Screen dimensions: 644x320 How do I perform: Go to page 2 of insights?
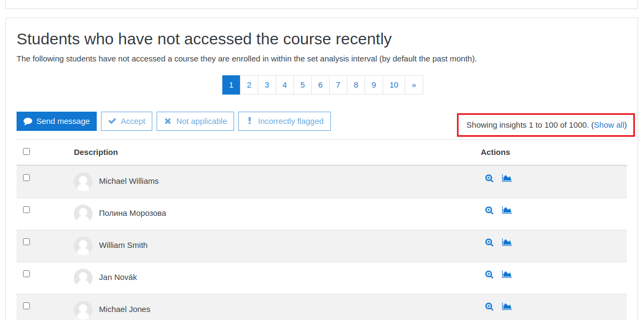pyautogui.click(x=249, y=85)
